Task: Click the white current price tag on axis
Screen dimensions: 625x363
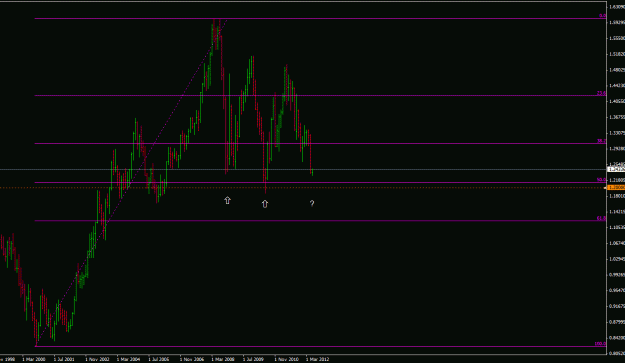Action: coord(616,169)
